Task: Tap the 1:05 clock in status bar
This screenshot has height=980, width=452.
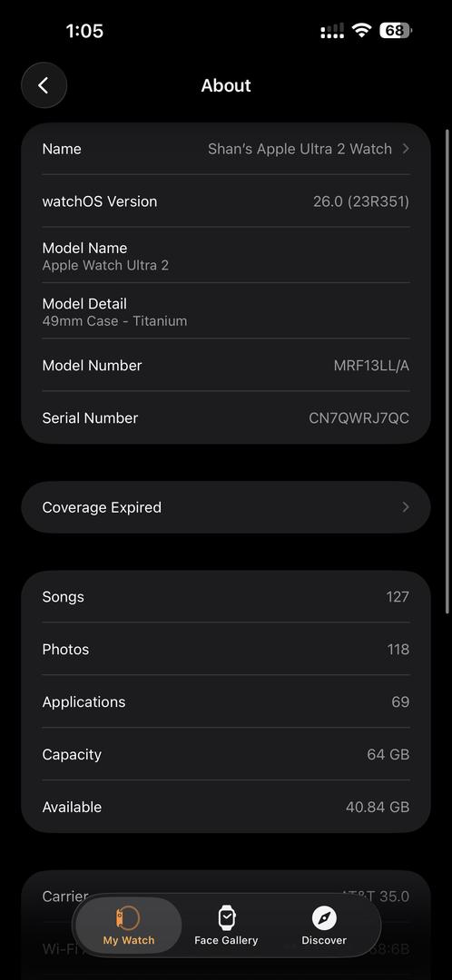Action: click(84, 31)
